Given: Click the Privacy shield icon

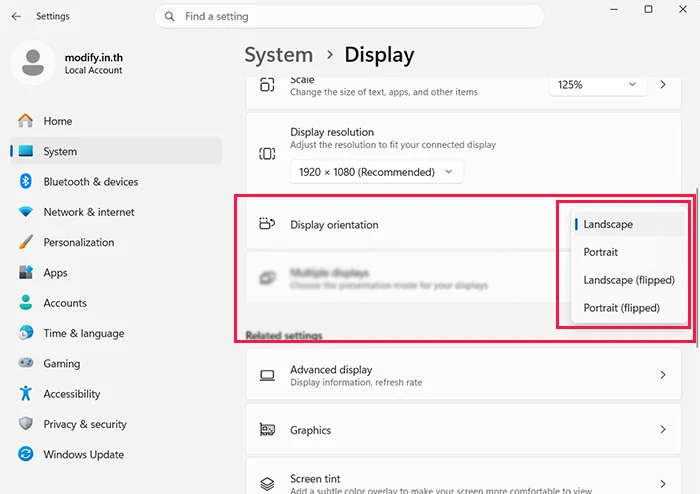Looking at the screenshot, I should [x=25, y=423].
